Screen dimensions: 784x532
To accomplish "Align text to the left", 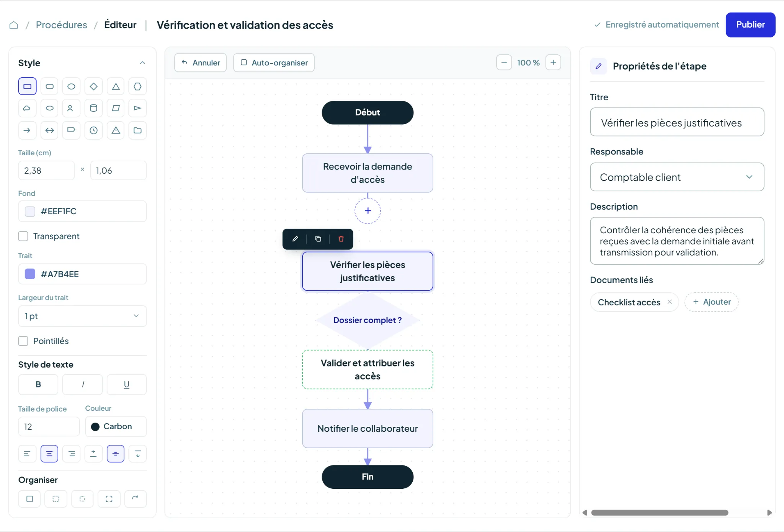I will pyautogui.click(x=27, y=454).
